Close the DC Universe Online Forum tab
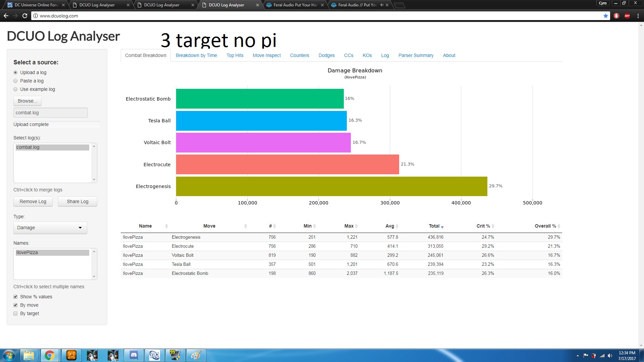This screenshot has width=644, height=362. point(63,5)
